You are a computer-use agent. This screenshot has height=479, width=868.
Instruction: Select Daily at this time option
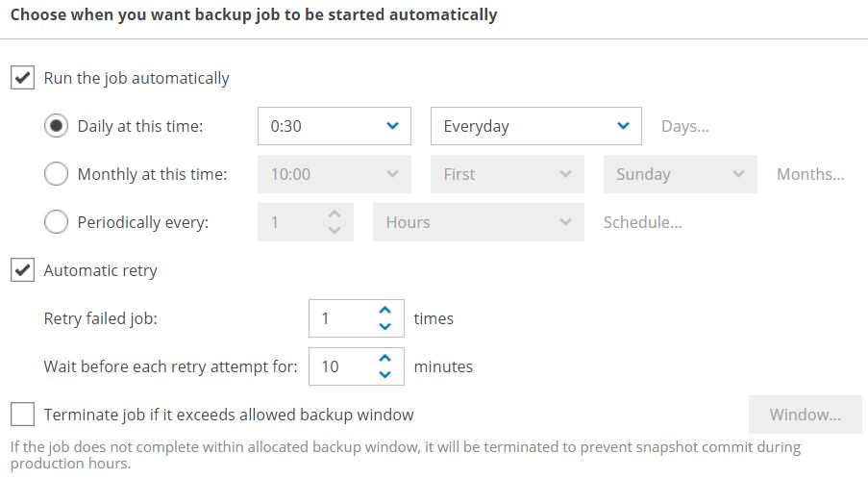click(x=56, y=126)
